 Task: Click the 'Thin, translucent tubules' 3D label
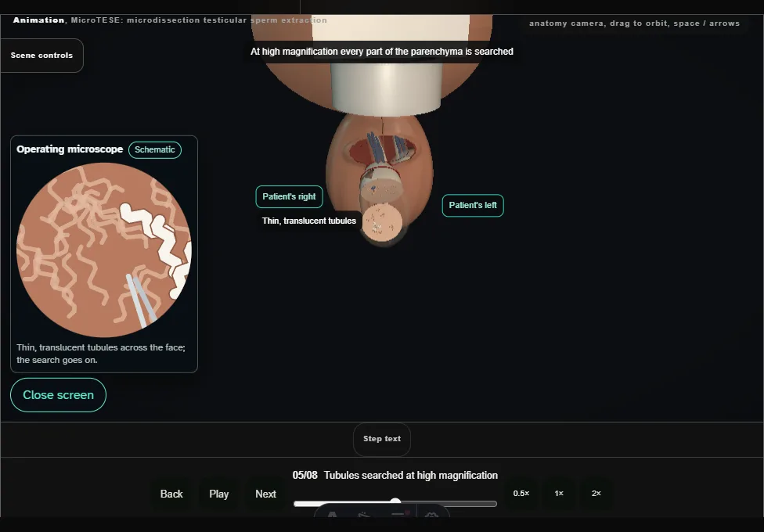point(309,221)
